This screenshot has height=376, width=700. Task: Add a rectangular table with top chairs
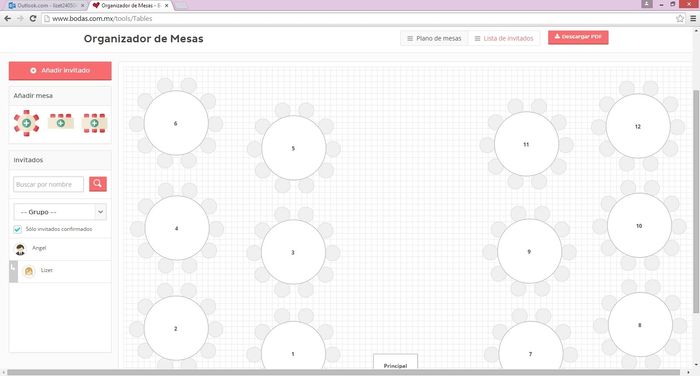click(61, 121)
